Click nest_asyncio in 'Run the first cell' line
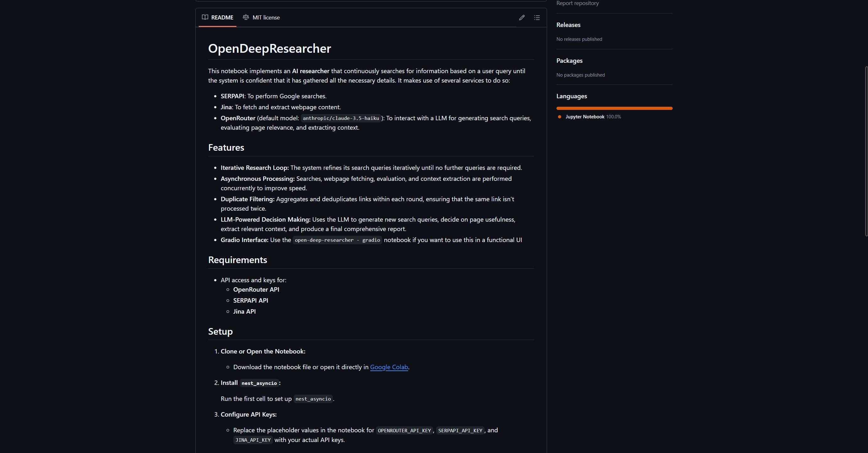Screen dimensions: 868x453 (313, 399)
